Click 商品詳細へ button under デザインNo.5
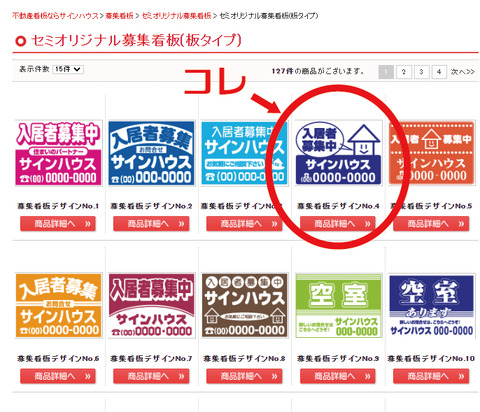Viewport: 480px width, 412px height. 431,224
